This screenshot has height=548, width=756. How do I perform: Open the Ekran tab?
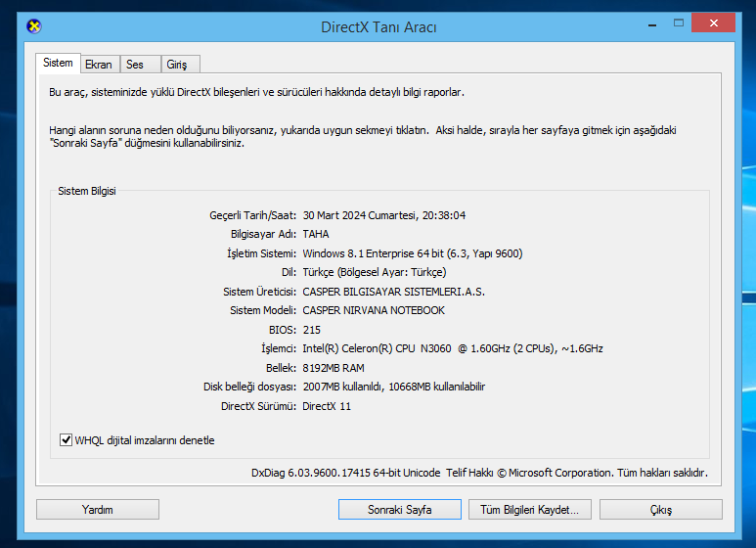(x=99, y=65)
